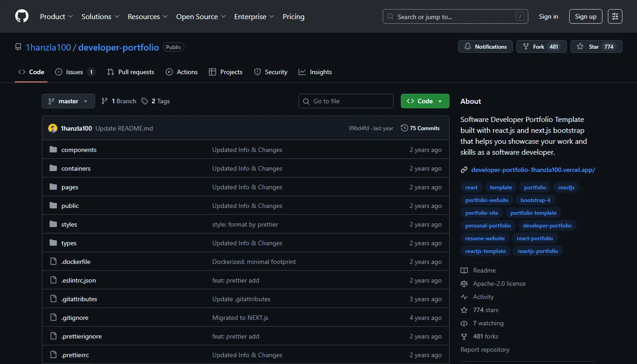Open the .eslintrc.json file

pyautogui.click(x=79, y=280)
